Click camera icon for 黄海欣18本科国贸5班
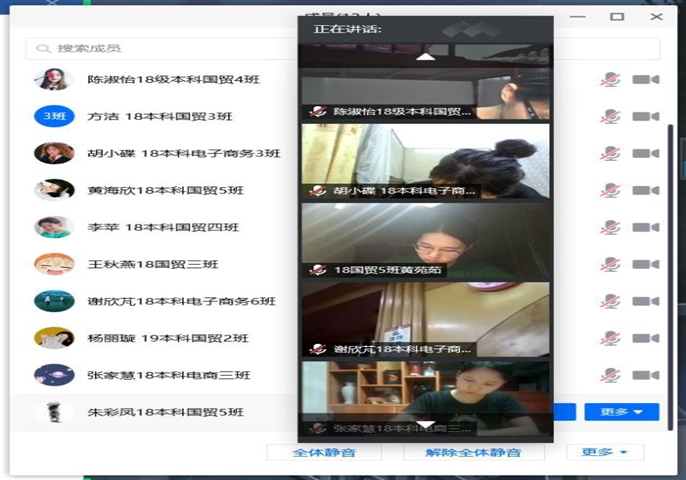 click(646, 190)
